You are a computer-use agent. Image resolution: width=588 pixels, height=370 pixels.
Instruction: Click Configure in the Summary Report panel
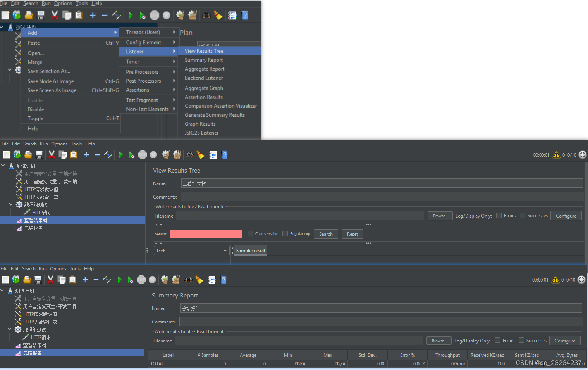[565, 341]
